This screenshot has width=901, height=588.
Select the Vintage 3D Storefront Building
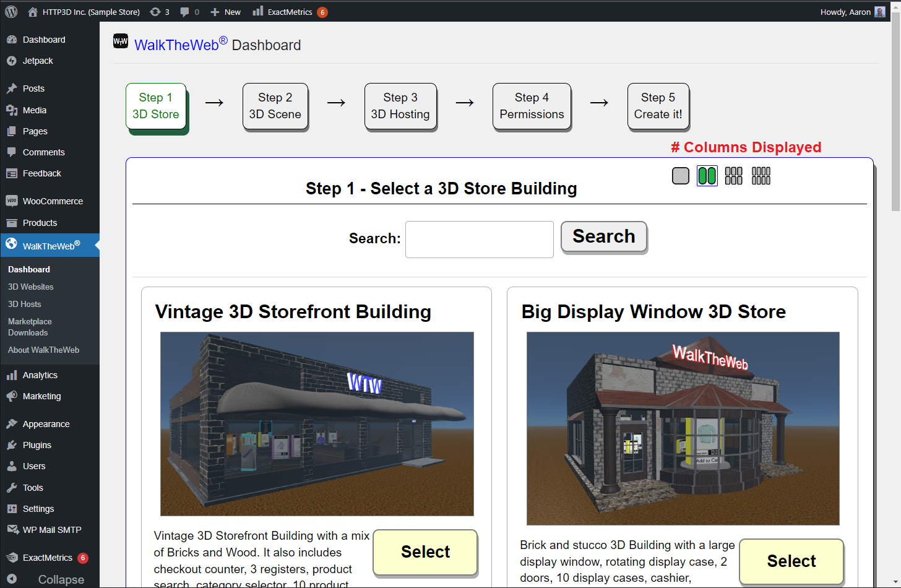click(x=425, y=552)
